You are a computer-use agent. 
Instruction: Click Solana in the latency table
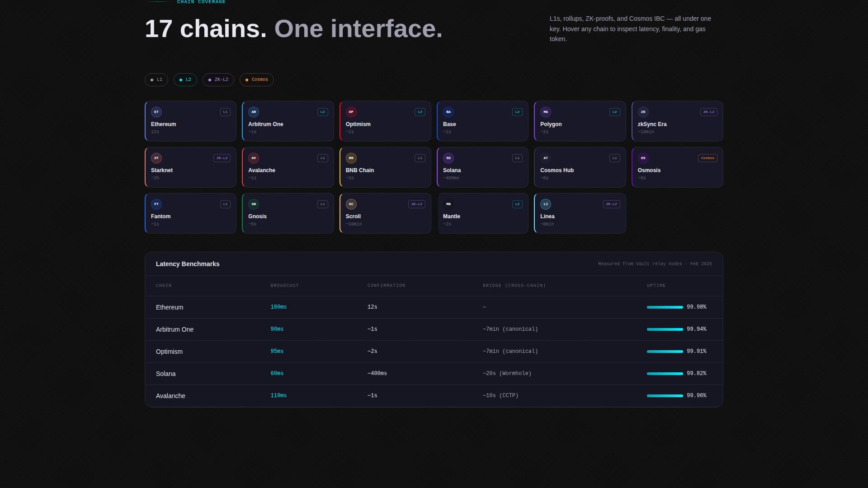[x=166, y=374]
